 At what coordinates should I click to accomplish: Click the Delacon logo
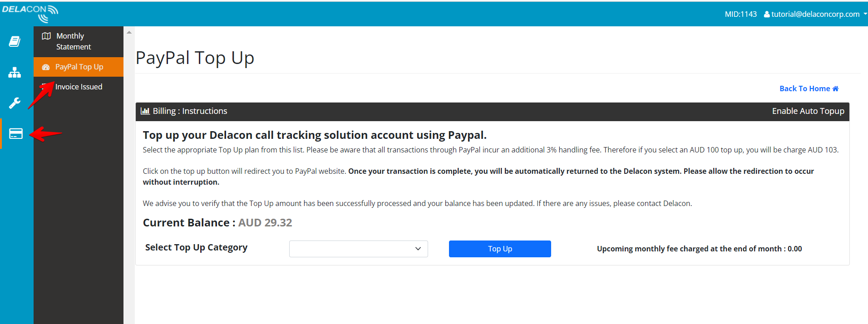point(30,13)
